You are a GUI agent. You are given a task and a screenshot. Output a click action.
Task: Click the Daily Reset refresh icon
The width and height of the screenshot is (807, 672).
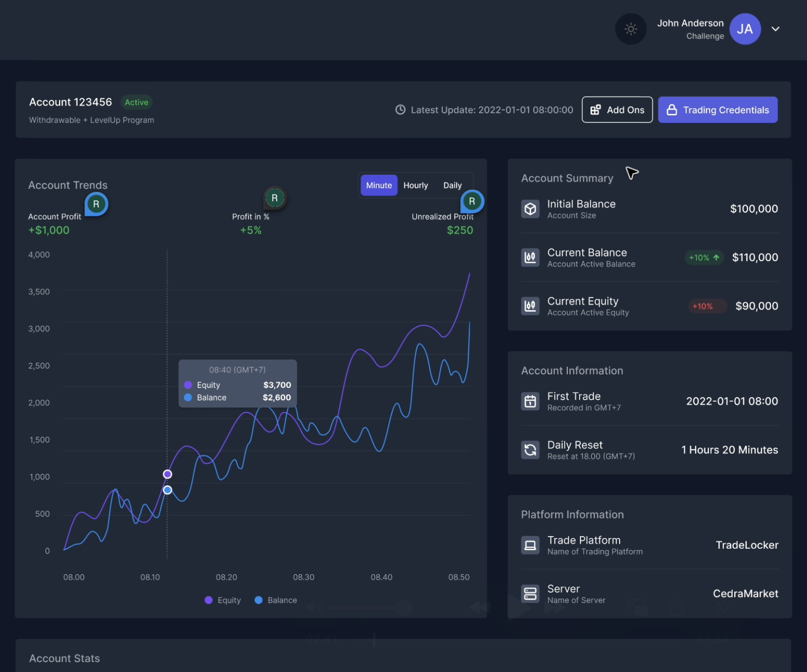(x=530, y=450)
